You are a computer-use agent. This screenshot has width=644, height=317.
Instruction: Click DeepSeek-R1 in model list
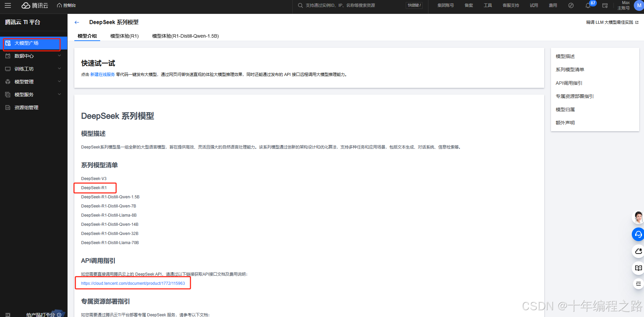pyautogui.click(x=94, y=188)
